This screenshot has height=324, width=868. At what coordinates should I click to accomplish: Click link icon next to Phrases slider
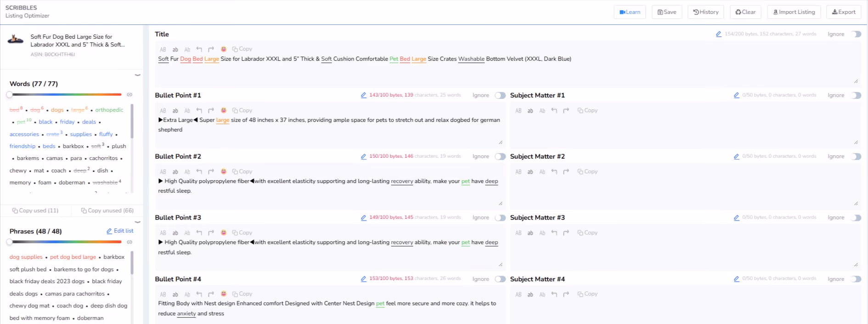pos(130,242)
